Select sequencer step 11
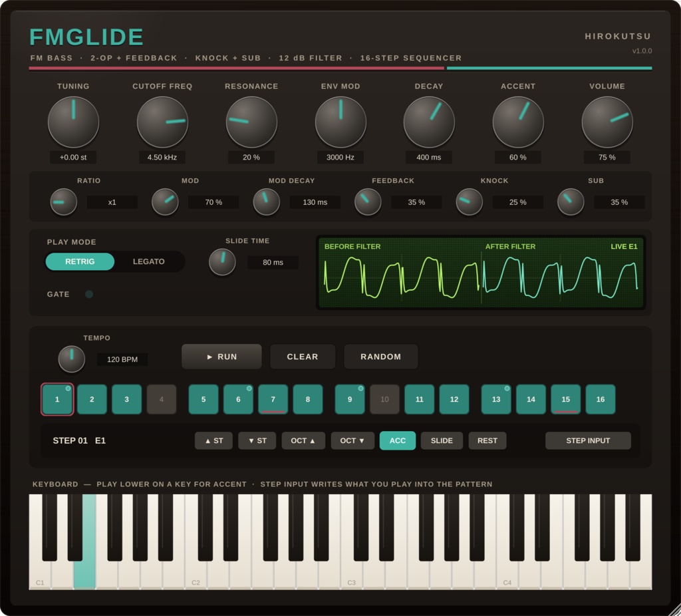The width and height of the screenshot is (681, 616). [419, 399]
